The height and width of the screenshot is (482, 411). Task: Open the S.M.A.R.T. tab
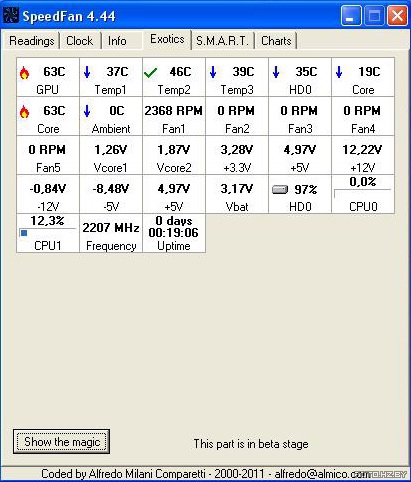[222, 41]
